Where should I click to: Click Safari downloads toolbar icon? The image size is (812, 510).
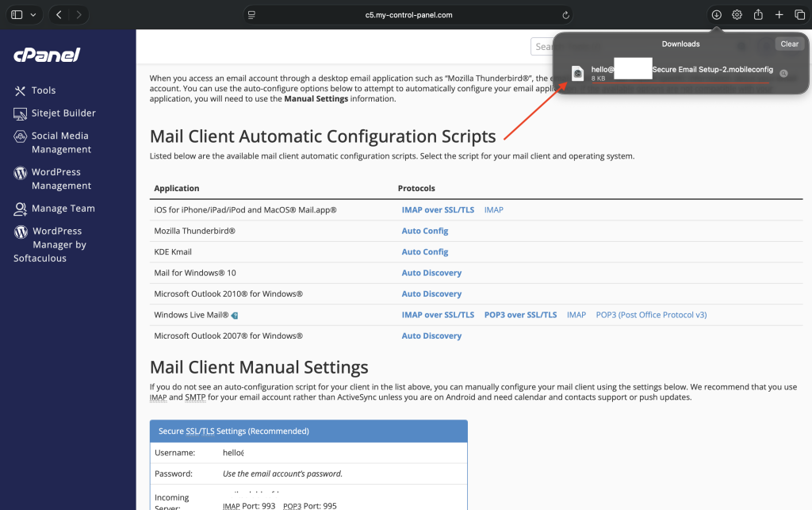point(716,14)
